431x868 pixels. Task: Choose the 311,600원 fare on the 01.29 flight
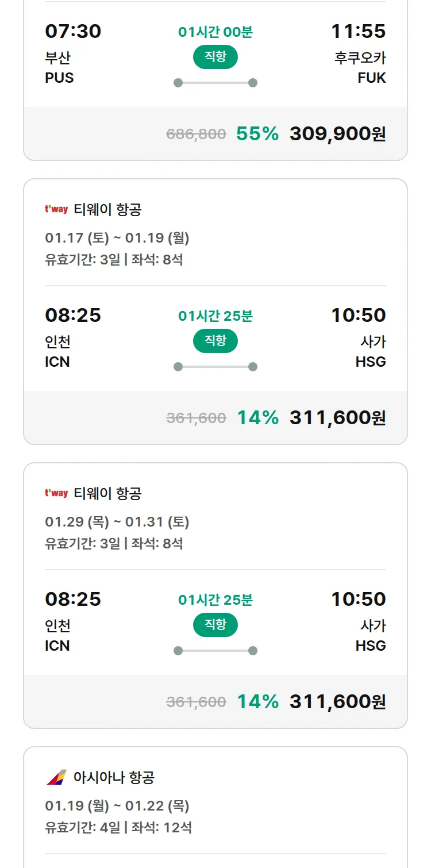click(337, 702)
